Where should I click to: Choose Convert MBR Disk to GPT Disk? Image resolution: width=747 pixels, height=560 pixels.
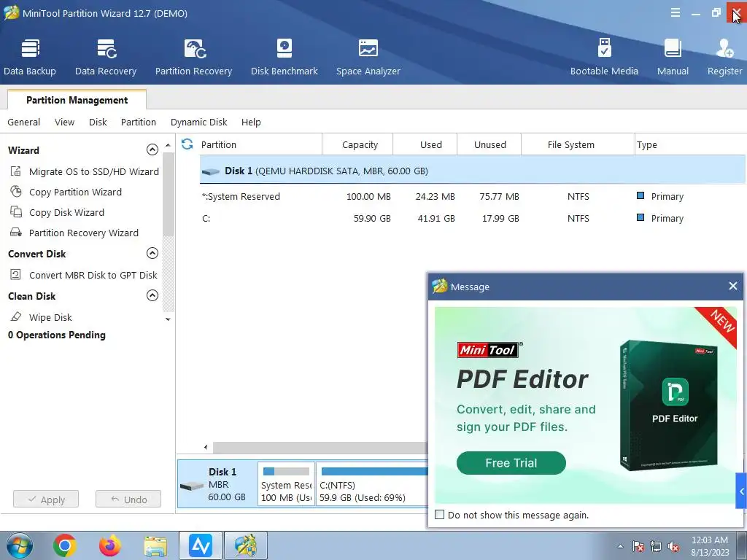[84, 275]
